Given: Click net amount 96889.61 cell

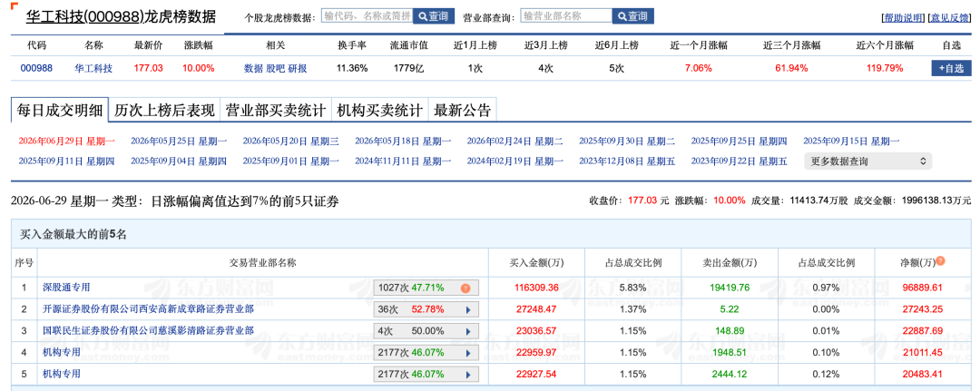Looking at the screenshot, I should [x=922, y=288].
